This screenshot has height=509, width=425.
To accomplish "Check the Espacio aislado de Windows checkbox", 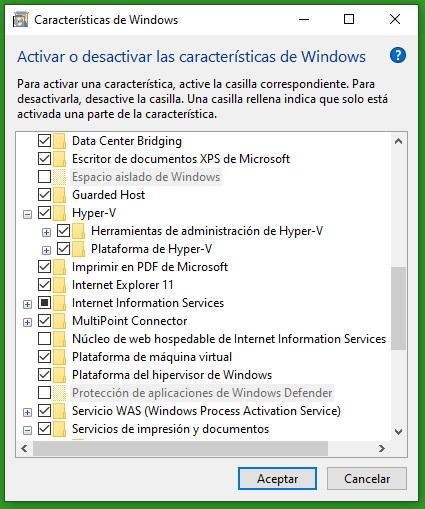I will pos(44,177).
